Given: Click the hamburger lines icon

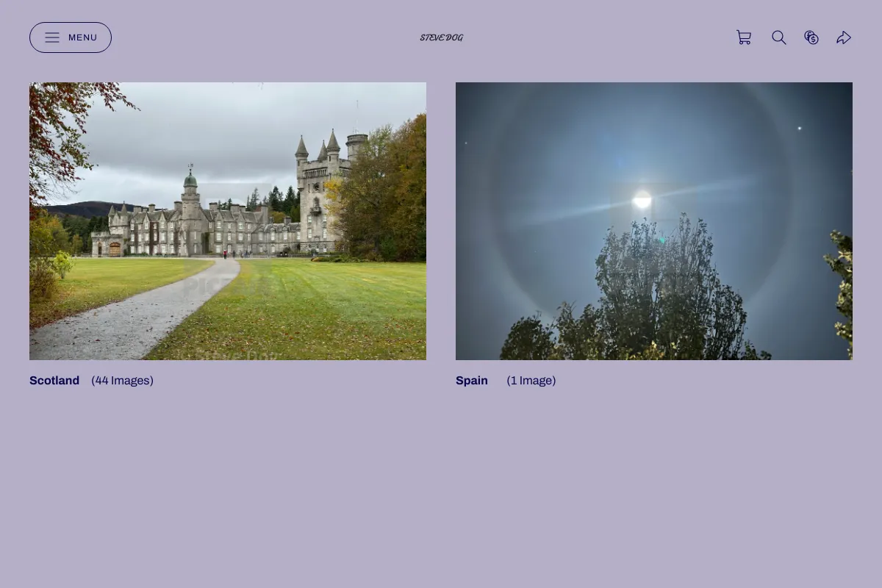Looking at the screenshot, I should coord(52,37).
